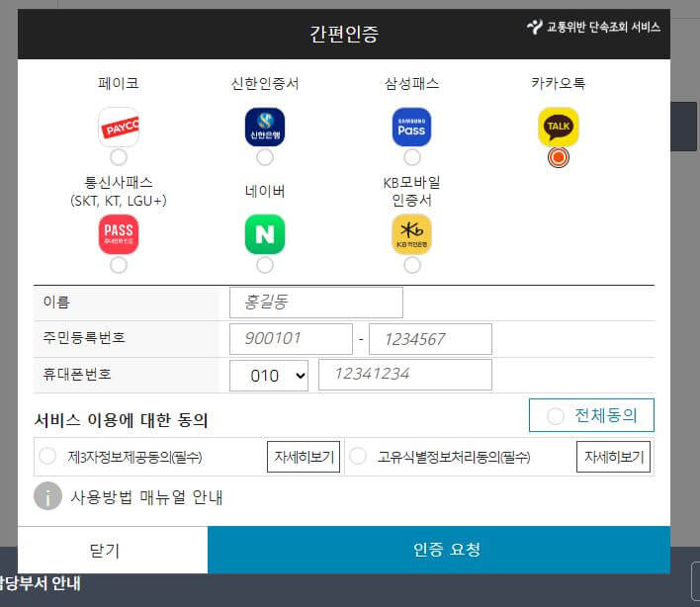Click the 900101 birthdate input field
Image resolution: width=700 pixels, height=607 pixels.
point(291,339)
